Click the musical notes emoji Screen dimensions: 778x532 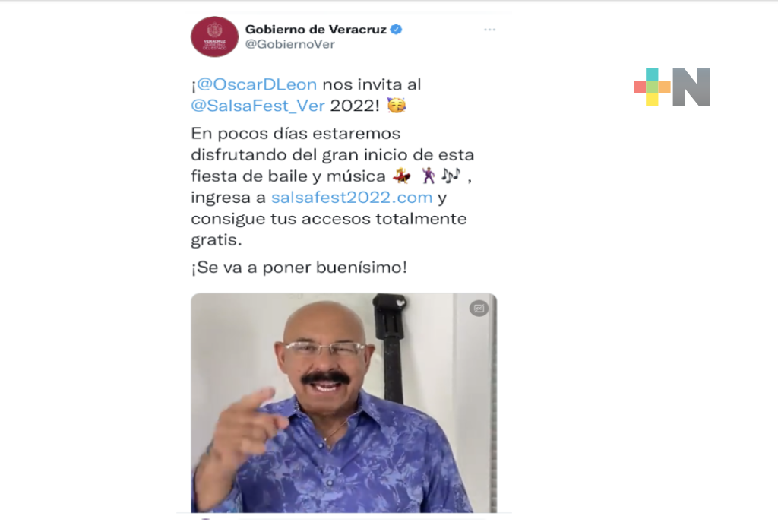coord(451,176)
